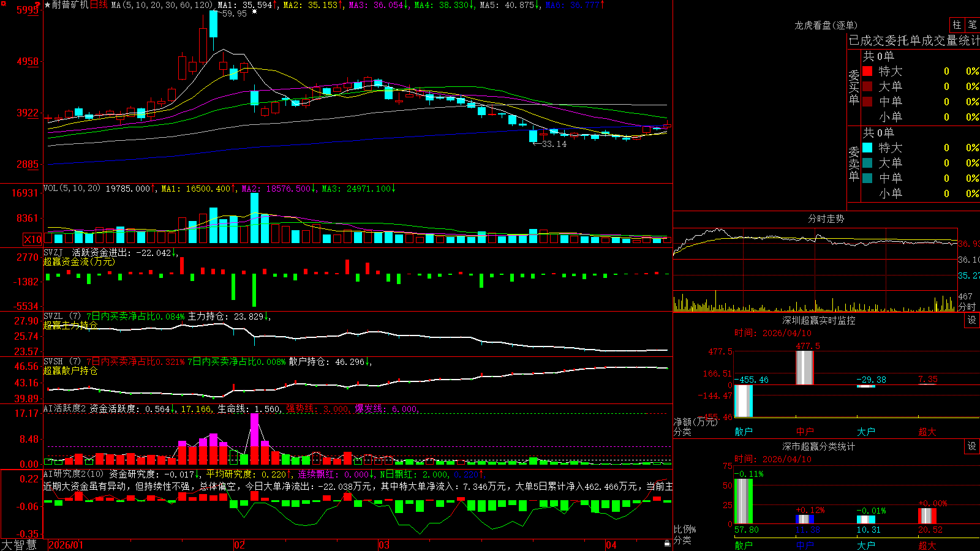980x551 pixels.
Task: Click the 59.95 high price label
Action: click(x=235, y=13)
